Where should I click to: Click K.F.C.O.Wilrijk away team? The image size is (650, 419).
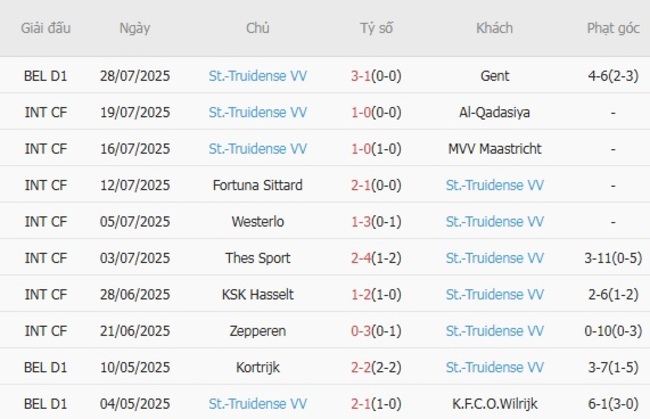coord(494,403)
